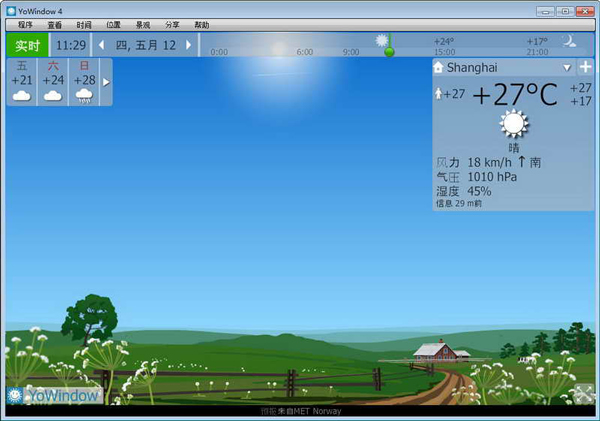This screenshot has height=421, width=600.
Task: Go to previous day with left arrow
Action: (101, 45)
